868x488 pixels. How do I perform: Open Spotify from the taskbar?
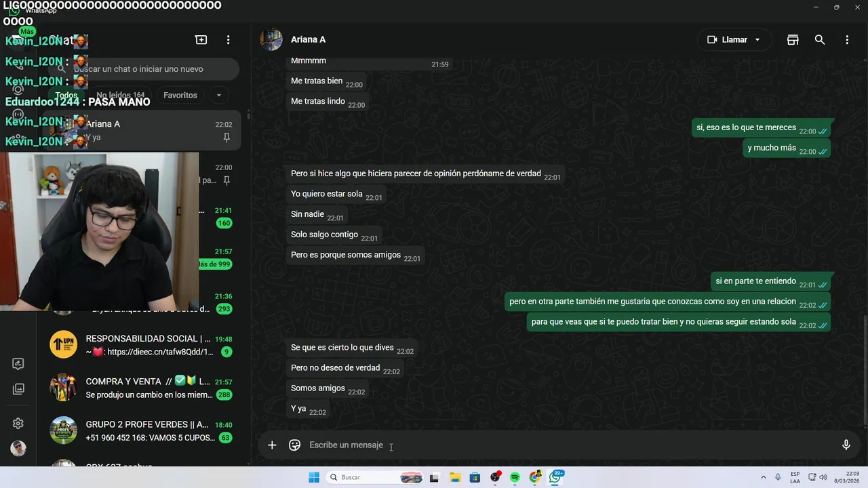click(x=515, y=477)
